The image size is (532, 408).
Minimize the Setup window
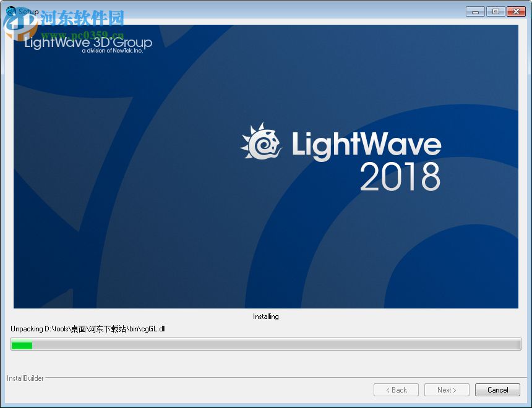[474, 11]
